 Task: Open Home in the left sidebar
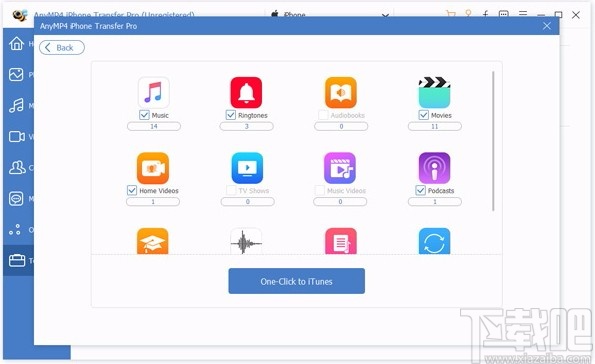point(16,44)
